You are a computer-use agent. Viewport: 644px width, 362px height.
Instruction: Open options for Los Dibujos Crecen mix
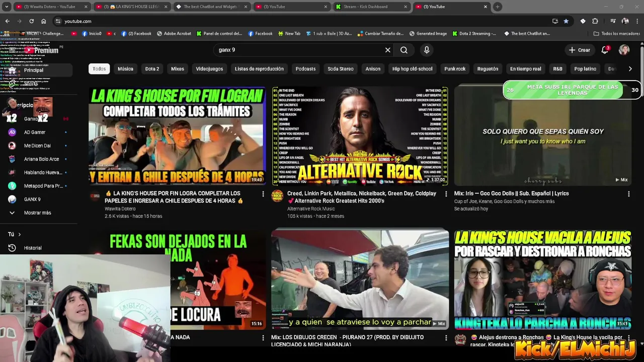coord(446,338)
